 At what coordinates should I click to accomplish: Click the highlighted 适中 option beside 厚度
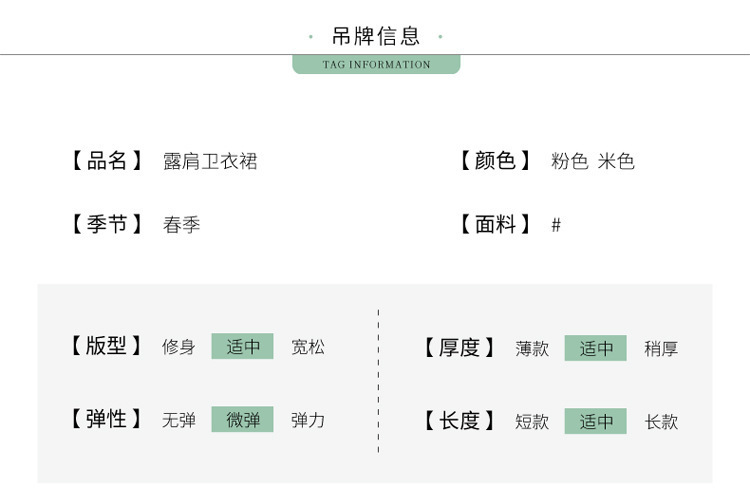[595, 348]
